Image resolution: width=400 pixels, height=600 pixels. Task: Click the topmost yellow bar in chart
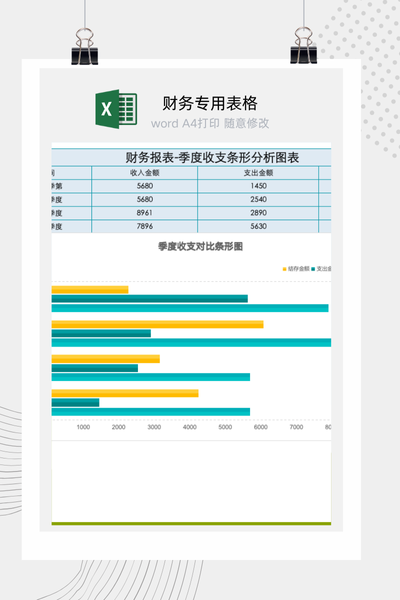90,290
